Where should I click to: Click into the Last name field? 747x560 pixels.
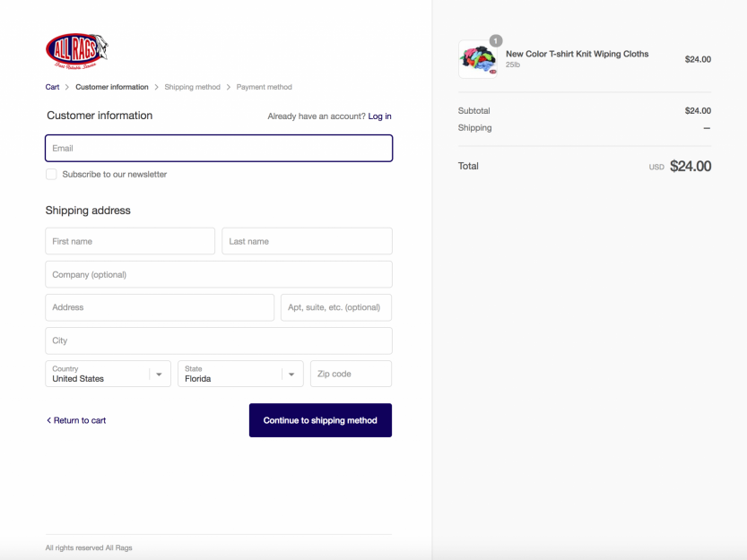point(307,241)
